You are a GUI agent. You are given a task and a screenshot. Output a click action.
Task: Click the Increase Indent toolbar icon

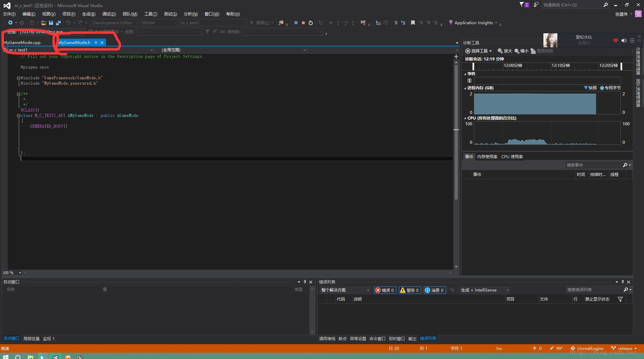396,23
